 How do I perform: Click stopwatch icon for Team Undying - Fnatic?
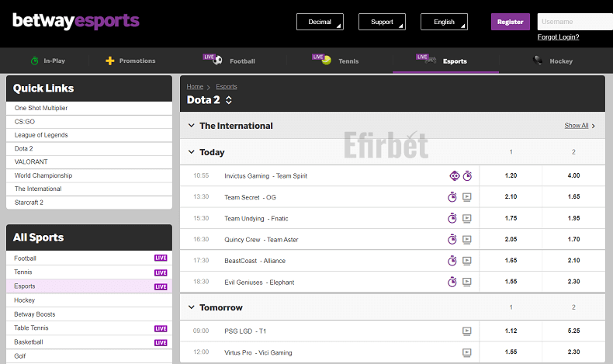tap(452, 218)
